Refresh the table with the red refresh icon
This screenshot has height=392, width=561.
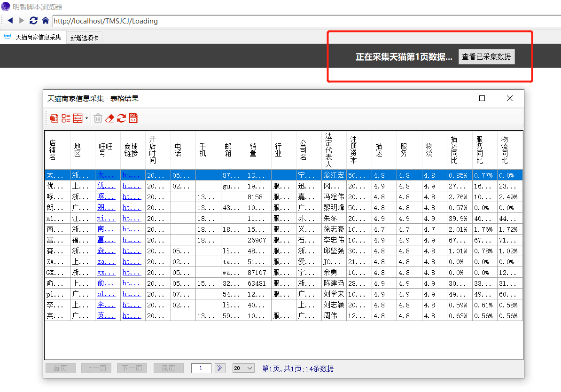(x=122, y=118)
